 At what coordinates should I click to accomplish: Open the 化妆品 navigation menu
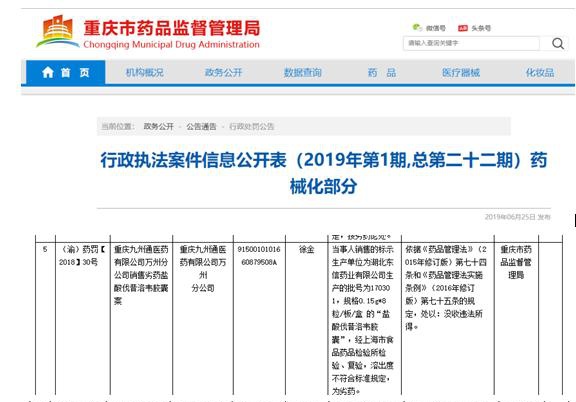click(540, 72)
